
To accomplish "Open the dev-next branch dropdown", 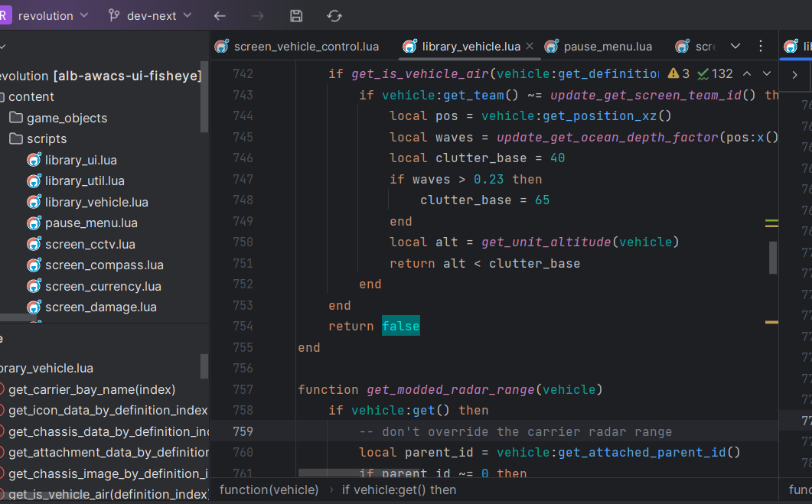I will (151, 16).
